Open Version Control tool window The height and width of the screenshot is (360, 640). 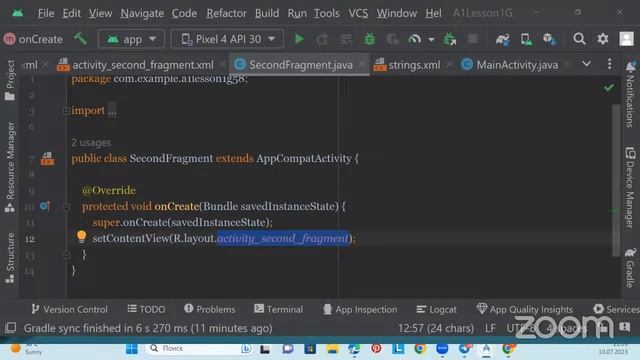69,309
